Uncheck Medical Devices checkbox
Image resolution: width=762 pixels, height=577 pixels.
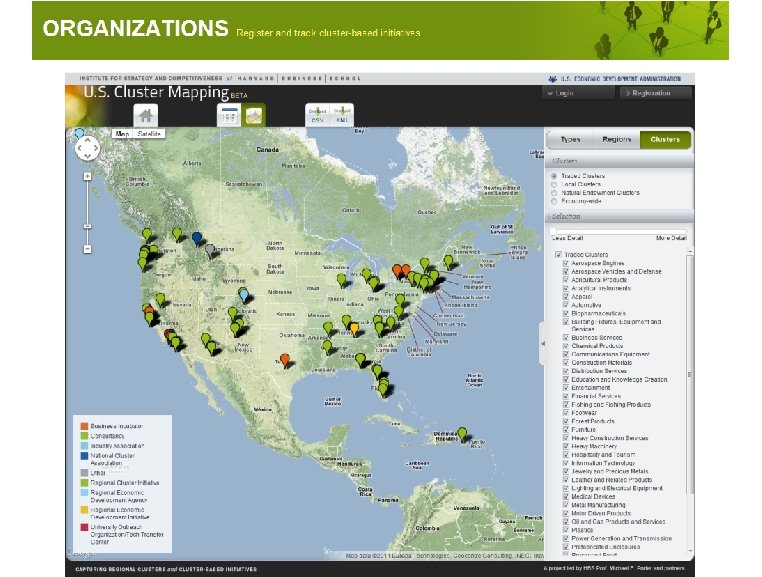coord(566,497)
